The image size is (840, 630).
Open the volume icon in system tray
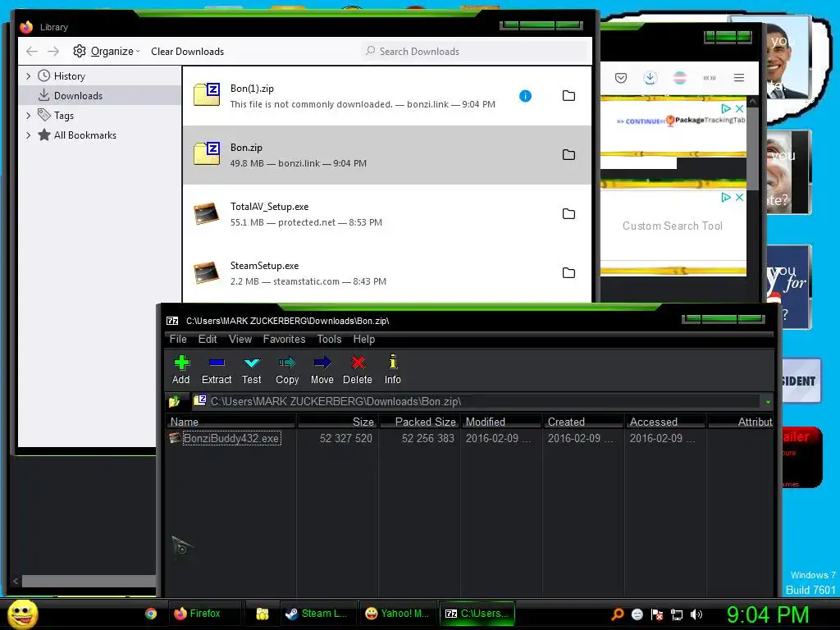point(696,614)
